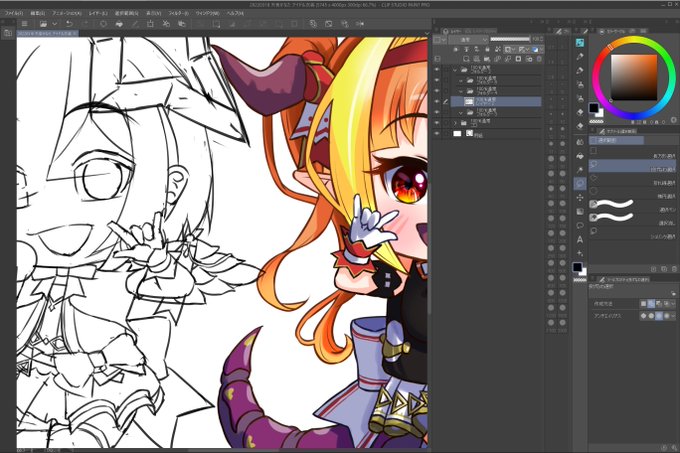Select the open document tab above the canvas
This screenshot has width=680, height=453.
click(46, 33)
